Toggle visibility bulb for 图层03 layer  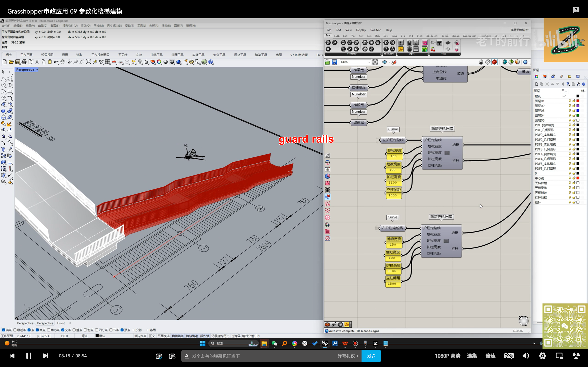pyautogui.click(x=570, y=111)
